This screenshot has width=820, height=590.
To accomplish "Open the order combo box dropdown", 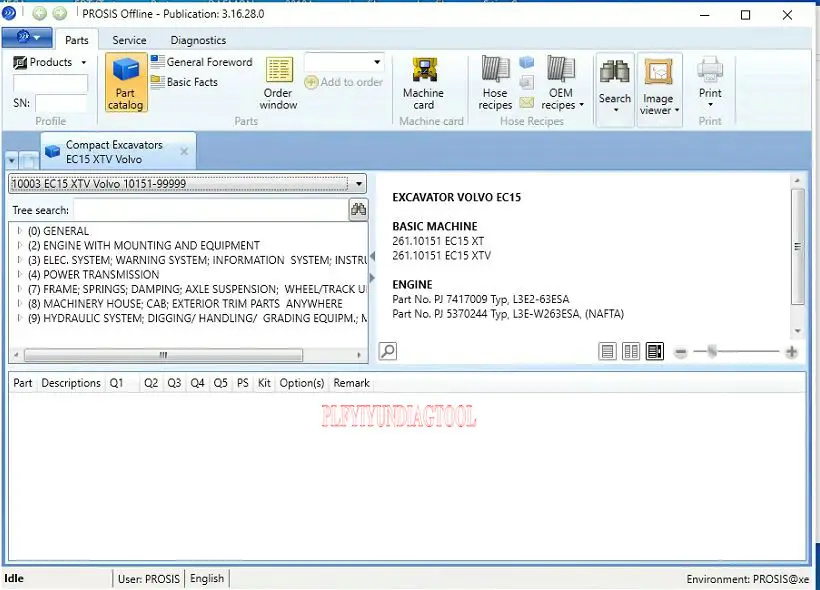I will (x=377, y=62).
